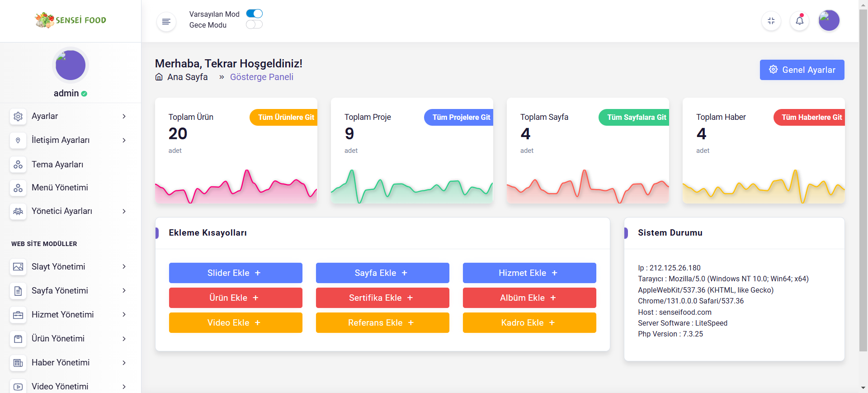Screen dimensions: 868x393
Task: Expand the Ürün Yönetimi submenu arrow
Action: coord(124,339)
